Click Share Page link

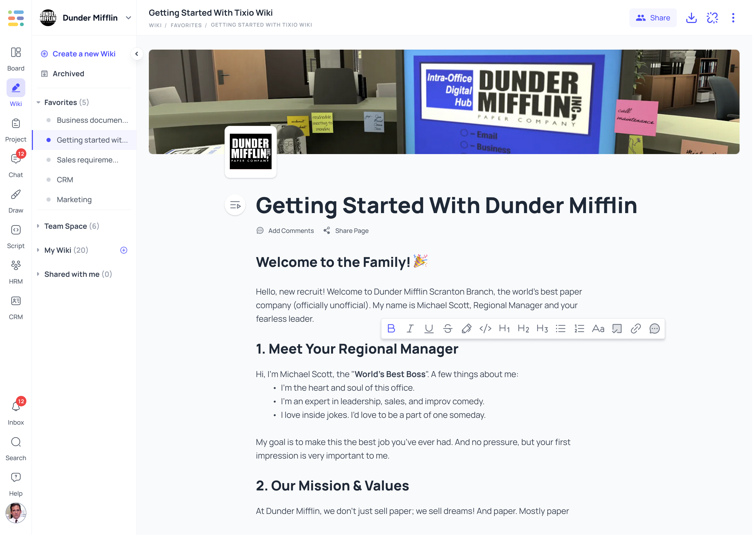(346, 231)
